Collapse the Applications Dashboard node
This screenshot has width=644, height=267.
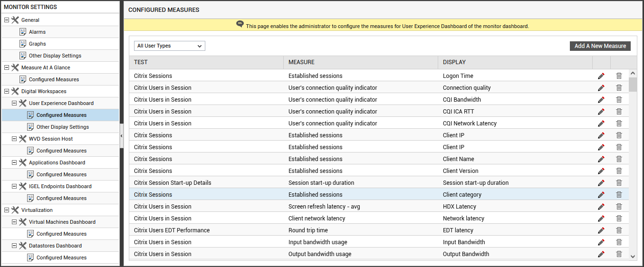point(14,162)
